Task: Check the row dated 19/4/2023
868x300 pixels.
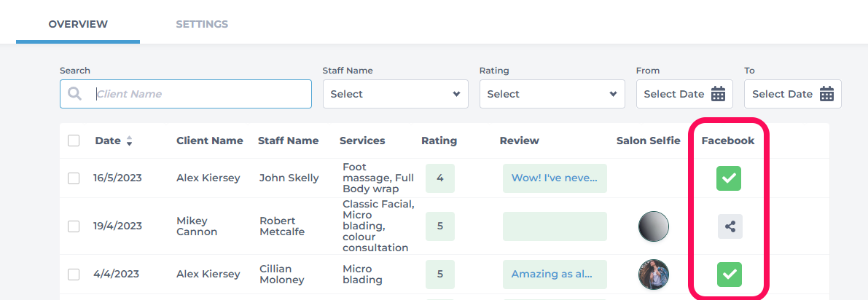Action: click(x=74, y=226)
